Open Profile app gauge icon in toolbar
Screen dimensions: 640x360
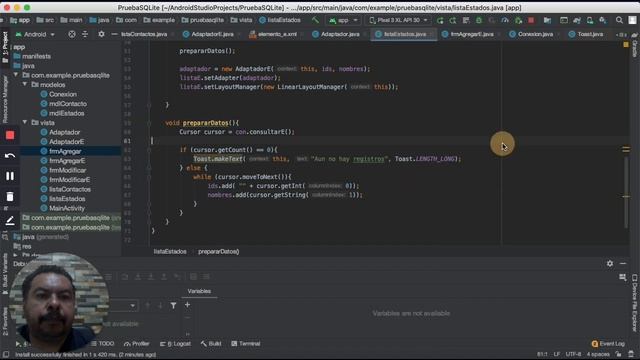tap(505, 20)
